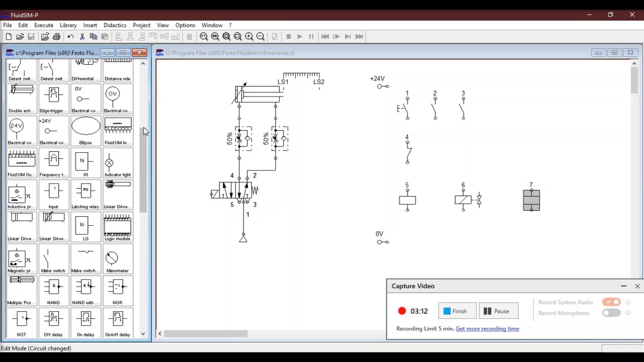644x362 pixels.
Task: Select the Input library component
Action: [x=53, y=195]
